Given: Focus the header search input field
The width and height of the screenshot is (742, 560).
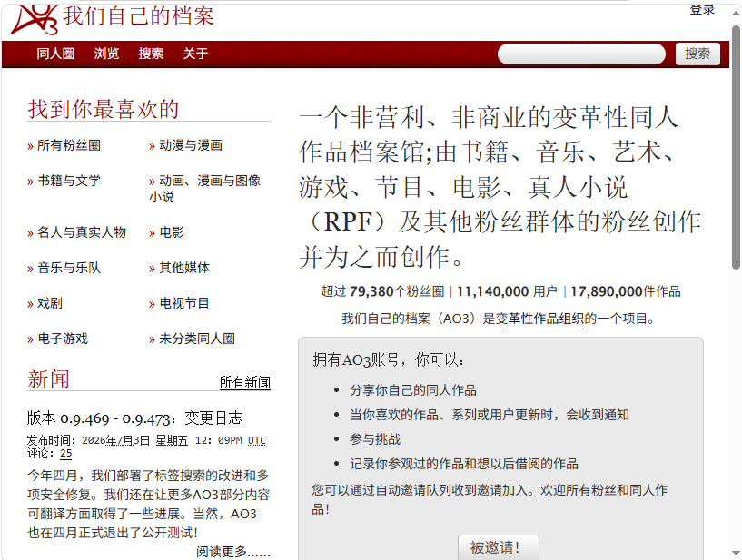Looking at the screenshot, I should [581, 54].
